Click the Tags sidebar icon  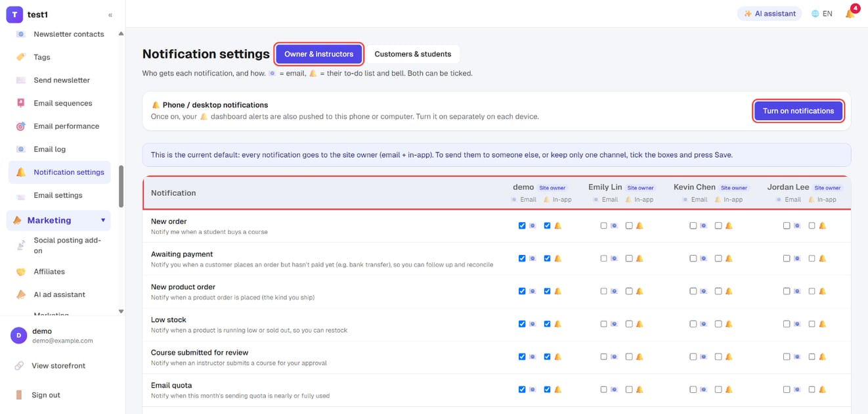coord(21,57)
